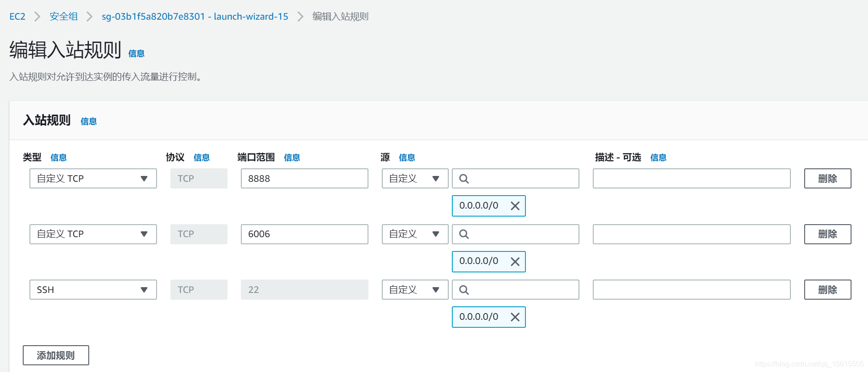The width and height of the screenshot is (868, 372).
Task: Click the search icon in port 8888 source field
Action: point(464,179)
